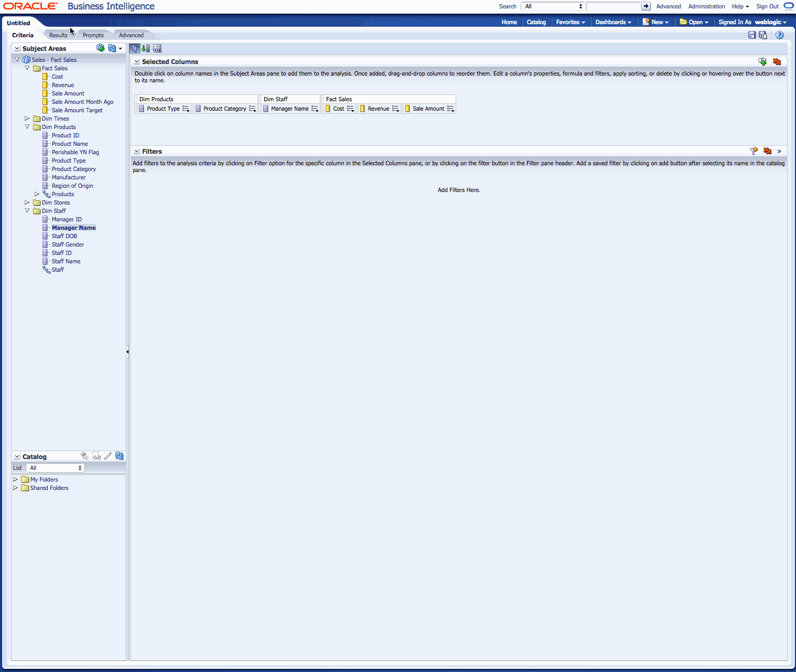Open the Search scope dropdown showing All
Viewport: 796px width, 672px height.
point(553,6)
